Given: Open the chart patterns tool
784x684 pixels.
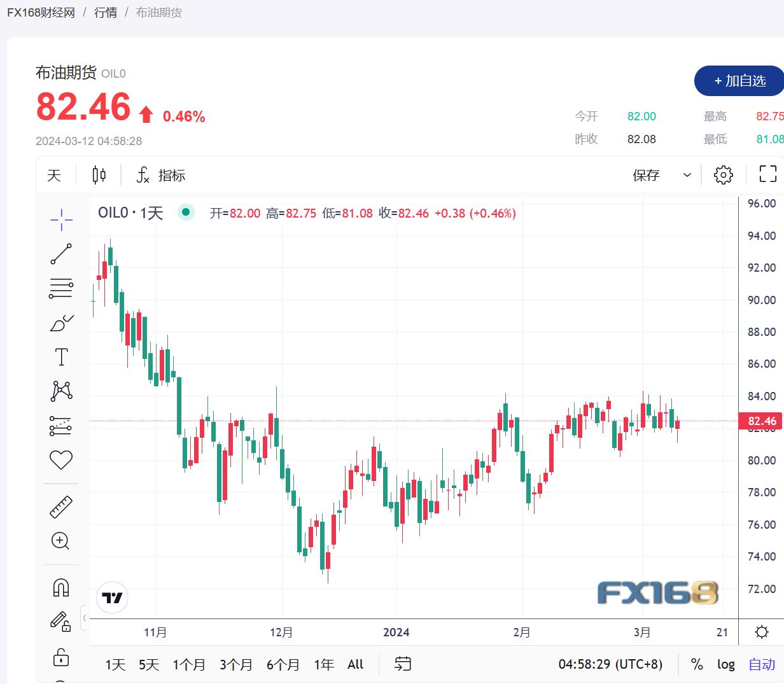Looking at the screenshot, I should click(61, 391).
